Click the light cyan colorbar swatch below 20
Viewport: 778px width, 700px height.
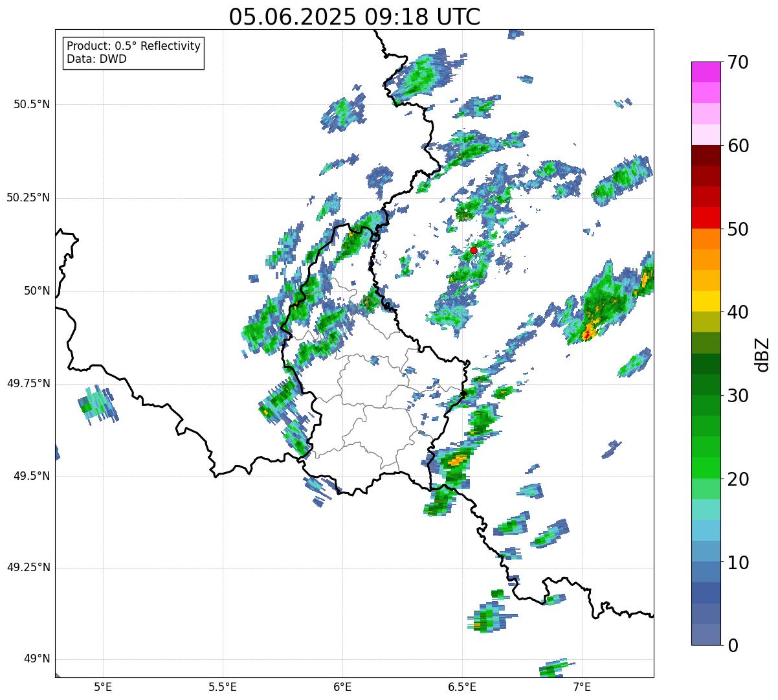(706, 510)
